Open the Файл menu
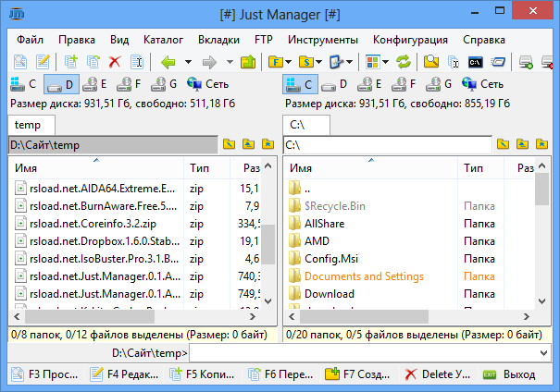This screenshot has width=560, height=392. point(30,40)
